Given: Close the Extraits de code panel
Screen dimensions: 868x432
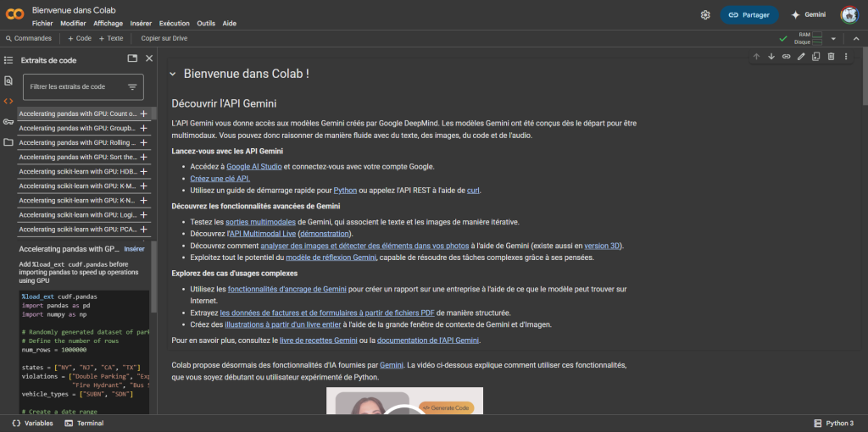Looking at the screenshot, I should coord(149,58).
